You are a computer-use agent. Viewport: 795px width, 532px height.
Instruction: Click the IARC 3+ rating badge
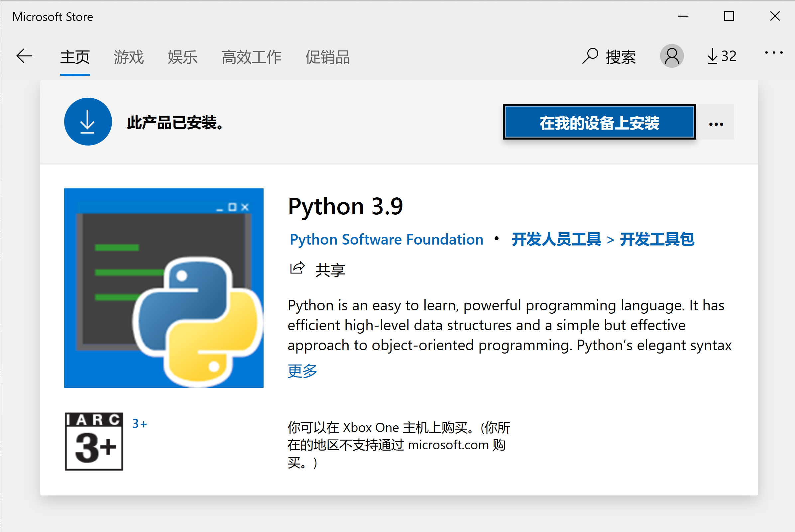(94, 441)
